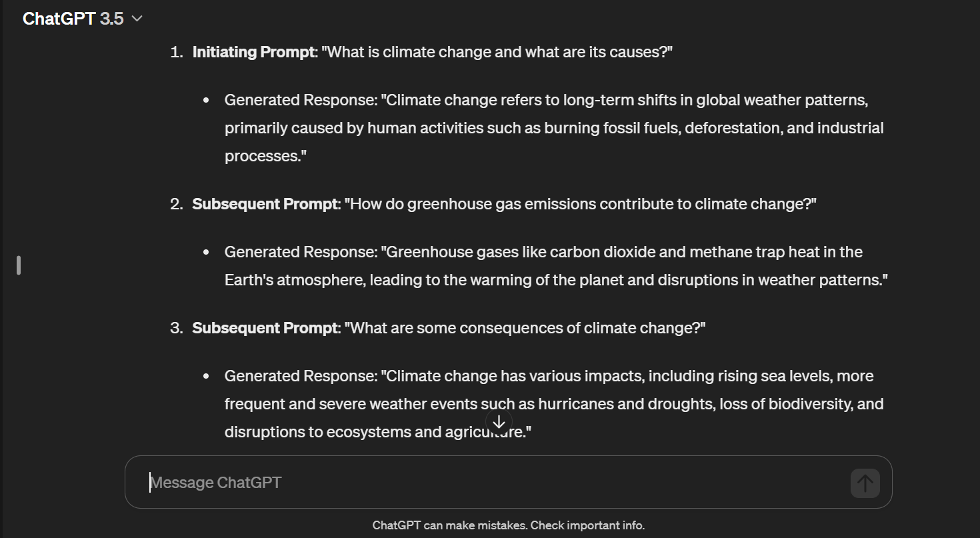
Task: Click the response line beginning "Earth's atmosphere"
Action: pos(556,280)
